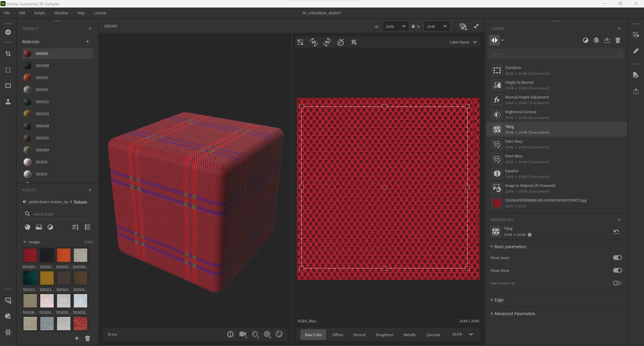Click the Clone Stamp tool icon
The width and height of the screenshot is (644, 346).
point(8,102)
